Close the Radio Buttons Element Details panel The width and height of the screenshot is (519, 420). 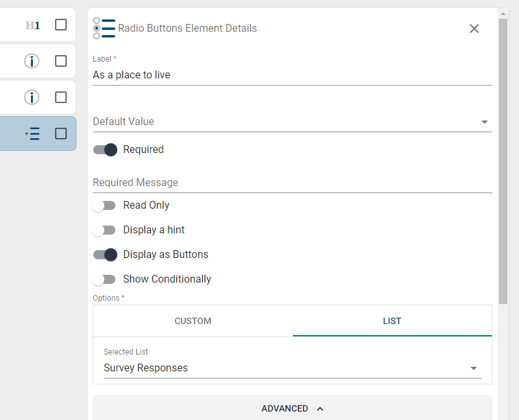point(474,29)
